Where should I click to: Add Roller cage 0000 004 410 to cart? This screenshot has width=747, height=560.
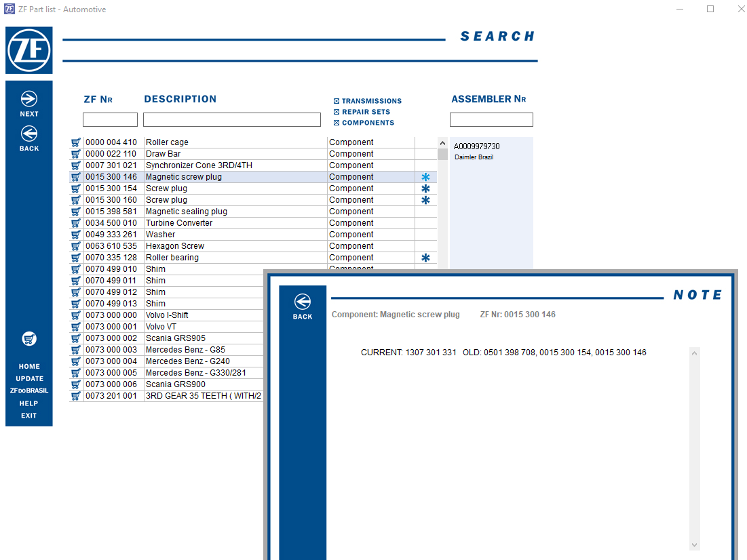click(x=76, y=142)
